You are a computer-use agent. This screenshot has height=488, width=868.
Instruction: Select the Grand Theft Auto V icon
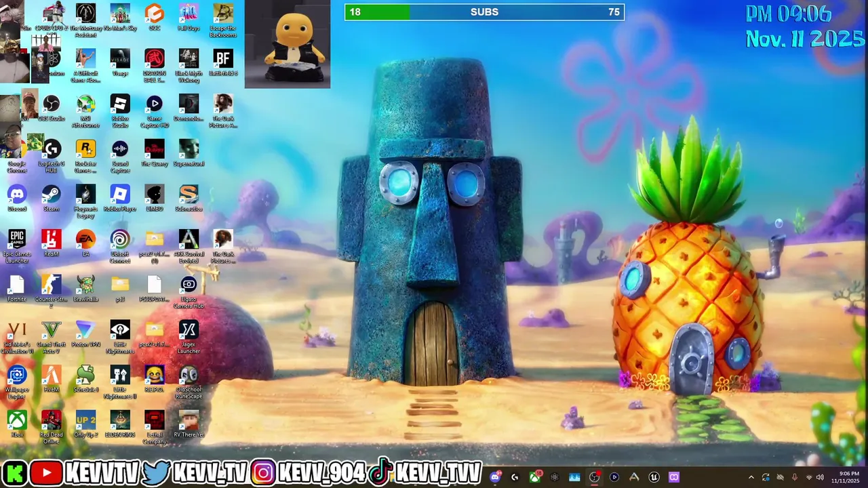coord(52,338)
